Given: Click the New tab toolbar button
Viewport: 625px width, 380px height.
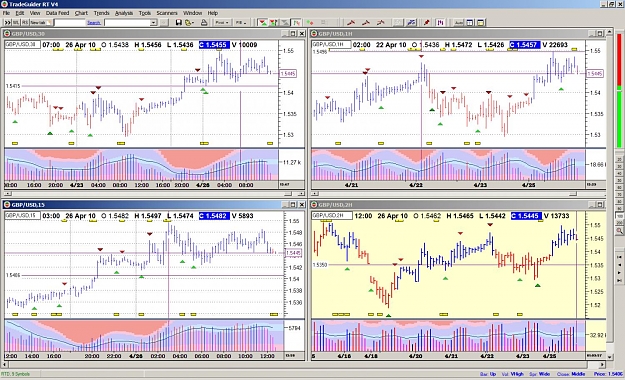Looking at the screenshot, I should tap(40, 23).
